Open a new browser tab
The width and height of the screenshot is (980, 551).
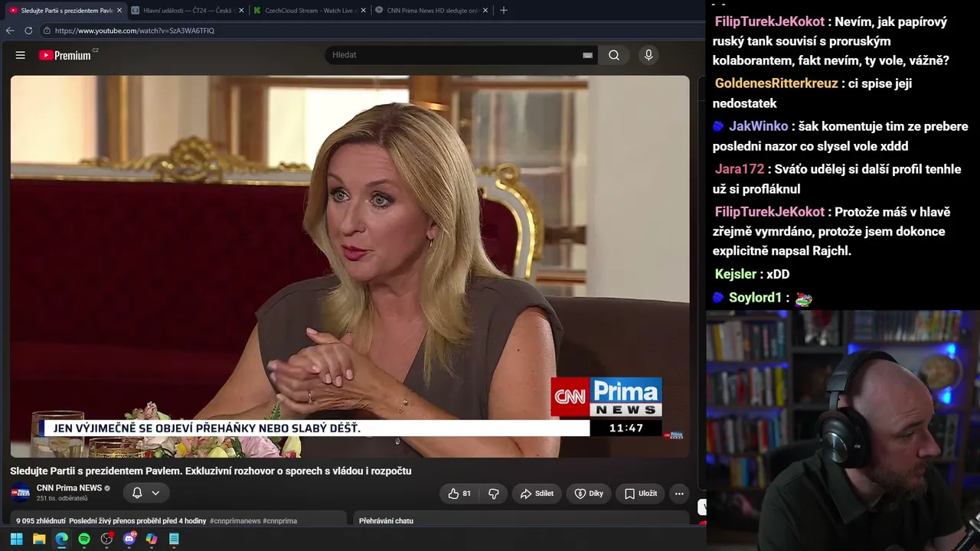pyautogui.click(x=503, y=11)
